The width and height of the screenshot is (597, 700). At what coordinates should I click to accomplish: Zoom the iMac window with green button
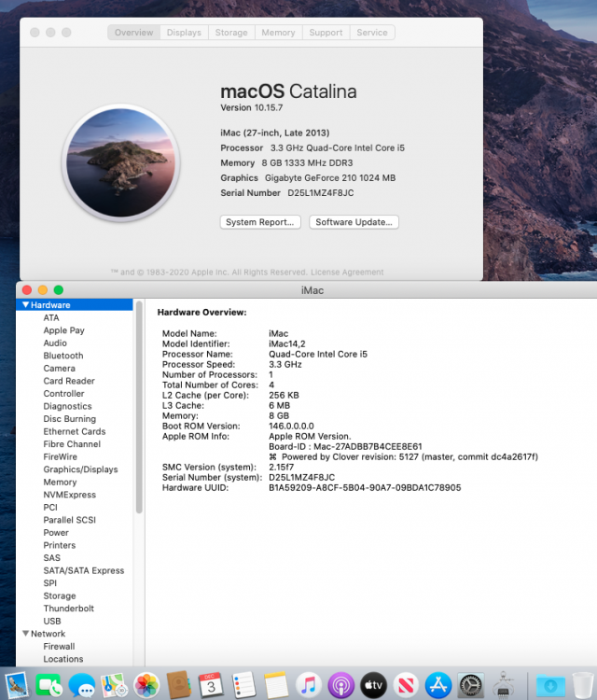[x=59, y=290]
